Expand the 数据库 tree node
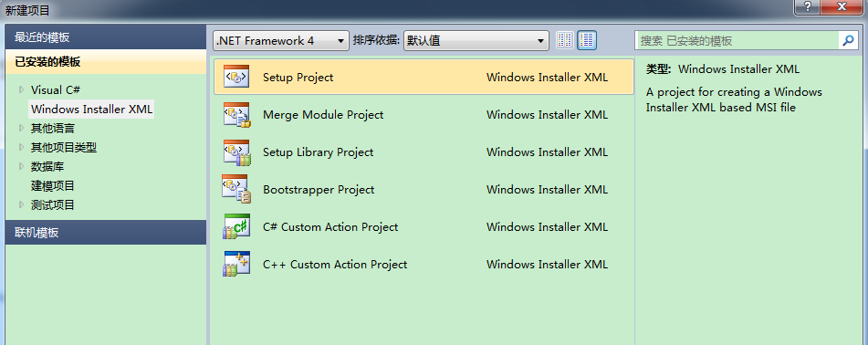 click(x=22, y=166)
